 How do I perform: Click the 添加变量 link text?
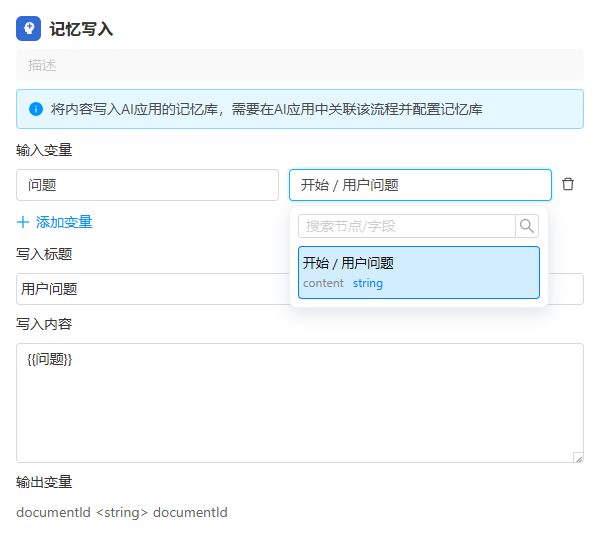[x=64, y=222]
